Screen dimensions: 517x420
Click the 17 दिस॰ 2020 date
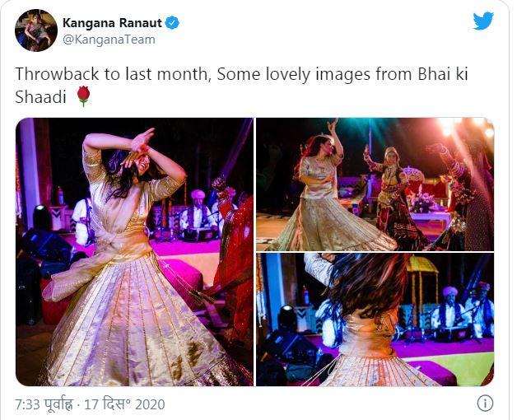(124, 404)
